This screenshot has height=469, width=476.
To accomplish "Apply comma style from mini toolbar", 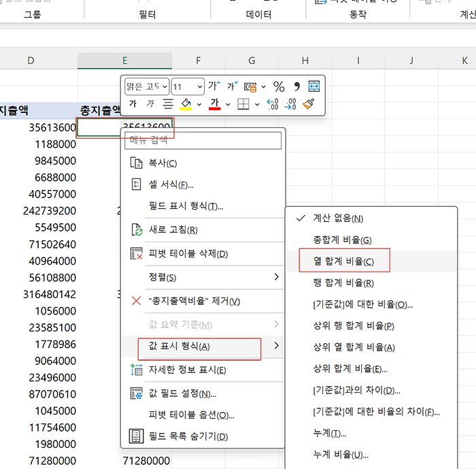I will tap(296, 86).
